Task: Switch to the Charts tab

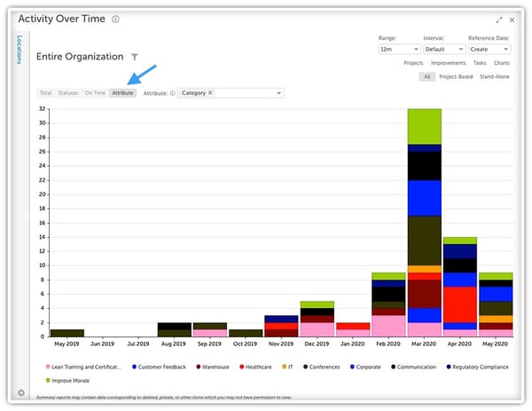Action: click(x=502, y=63)
